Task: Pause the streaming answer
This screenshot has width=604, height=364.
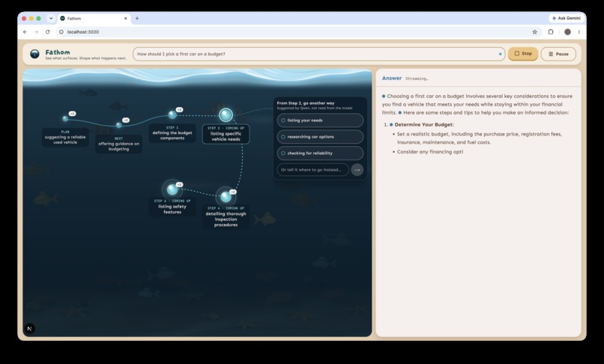Action: pyautogui.click(x=558, y=54)
